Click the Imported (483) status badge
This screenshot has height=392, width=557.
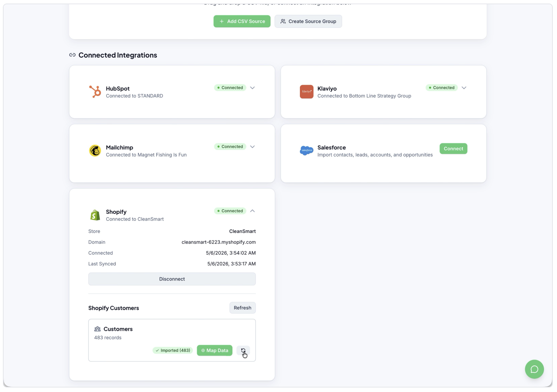(x=173, y=351)
